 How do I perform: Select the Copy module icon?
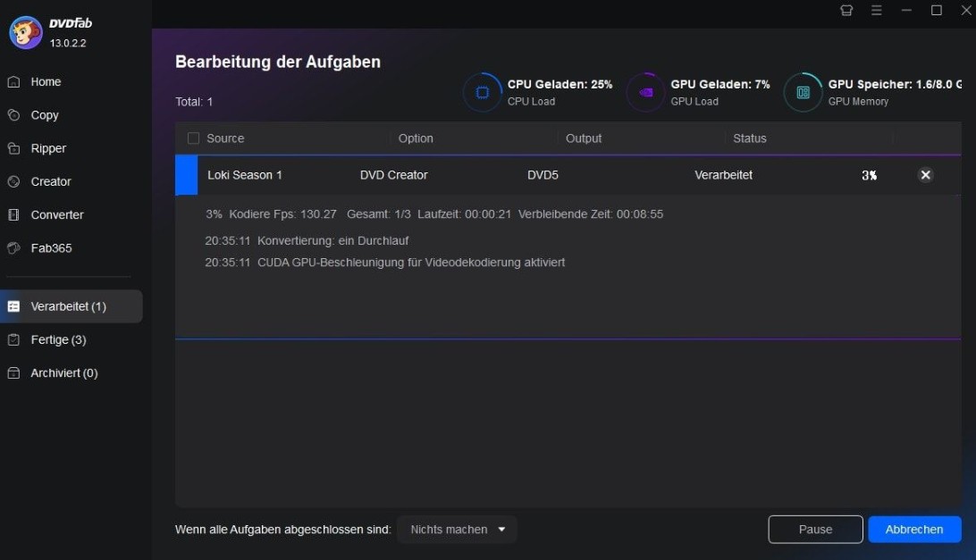click(13, 115)
